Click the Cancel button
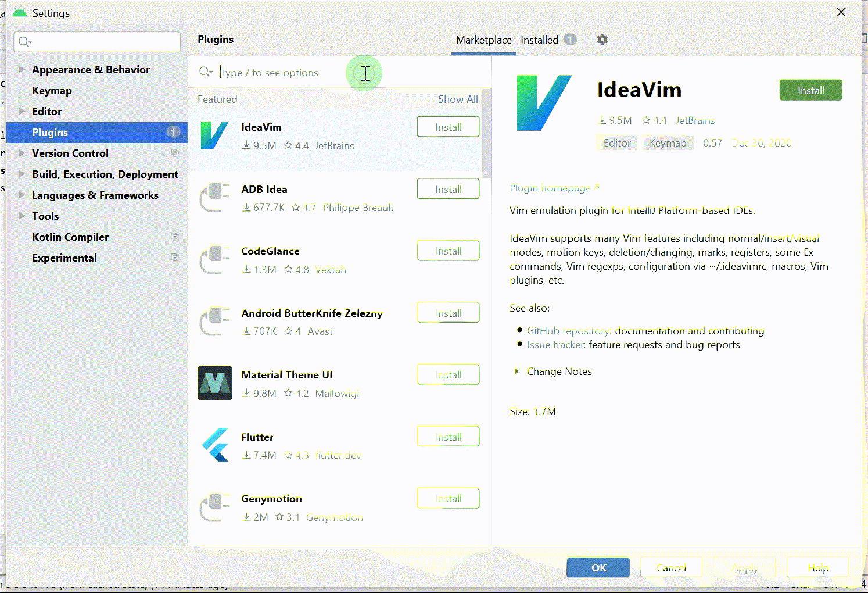 click(x=671, y=567)
